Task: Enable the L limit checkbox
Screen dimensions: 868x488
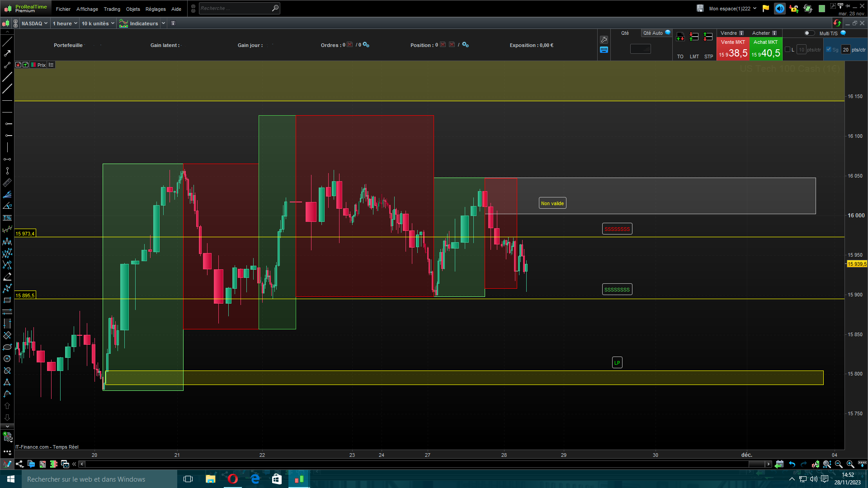Action: click(x=788, y=50)
